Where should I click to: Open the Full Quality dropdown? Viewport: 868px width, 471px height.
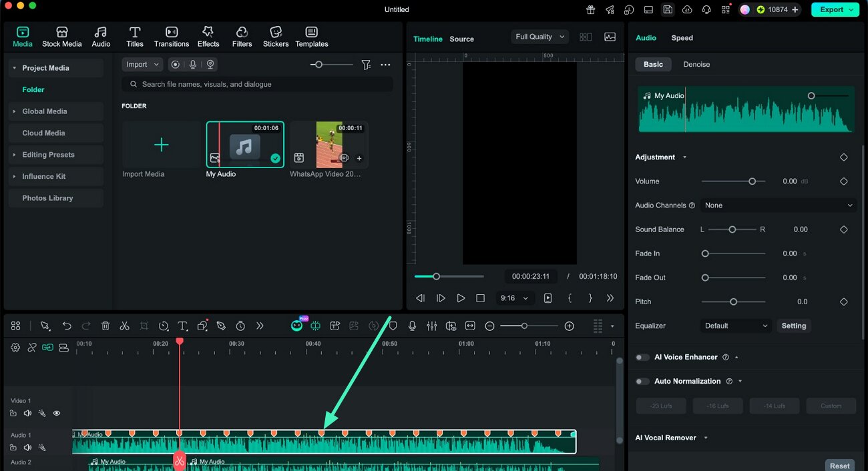click(x=539, y=37)
